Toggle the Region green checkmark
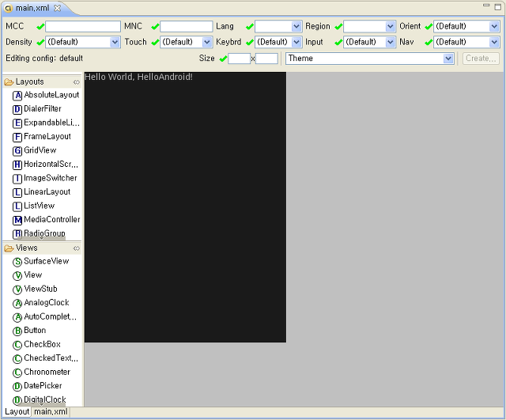 (338, 26)
